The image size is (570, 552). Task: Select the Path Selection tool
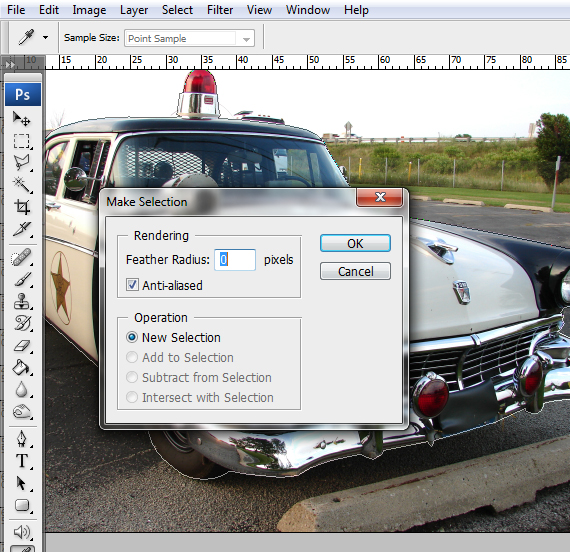coord(21,484)
